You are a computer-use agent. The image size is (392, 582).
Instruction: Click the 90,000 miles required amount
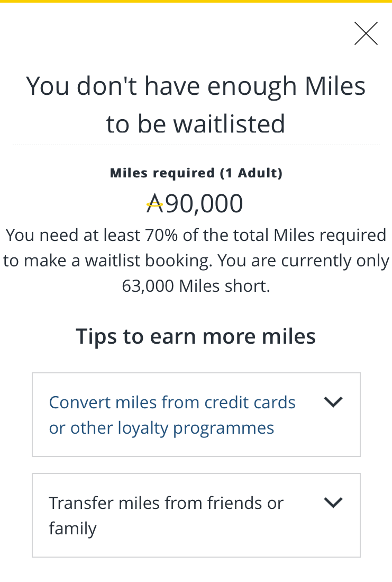click(204, 204)
